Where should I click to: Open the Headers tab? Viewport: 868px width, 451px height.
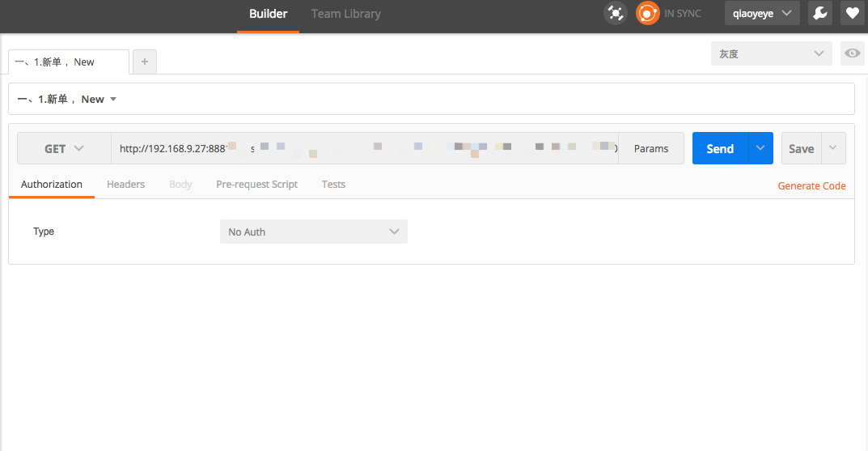click(x=125, y=185)
